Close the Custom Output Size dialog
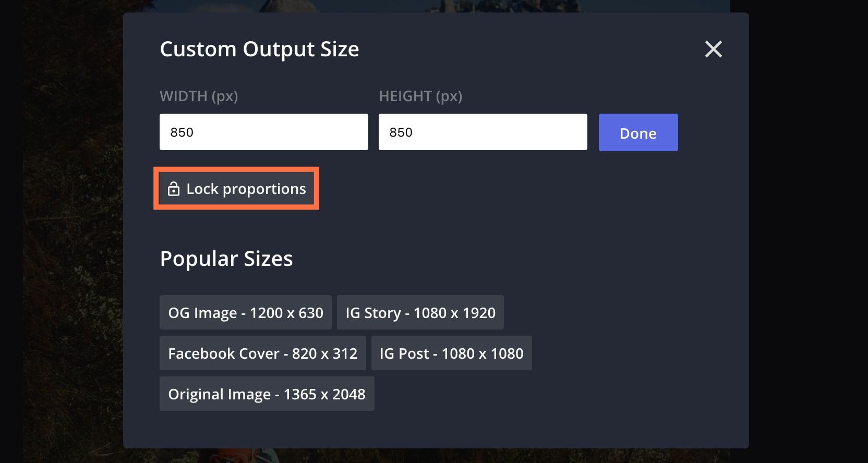 [x=713, y=50]
